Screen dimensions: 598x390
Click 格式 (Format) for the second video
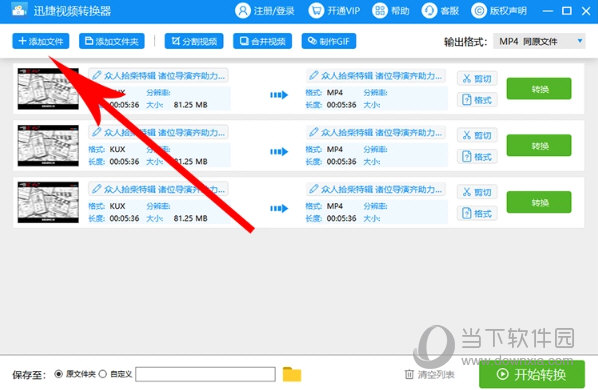(477, 157)
